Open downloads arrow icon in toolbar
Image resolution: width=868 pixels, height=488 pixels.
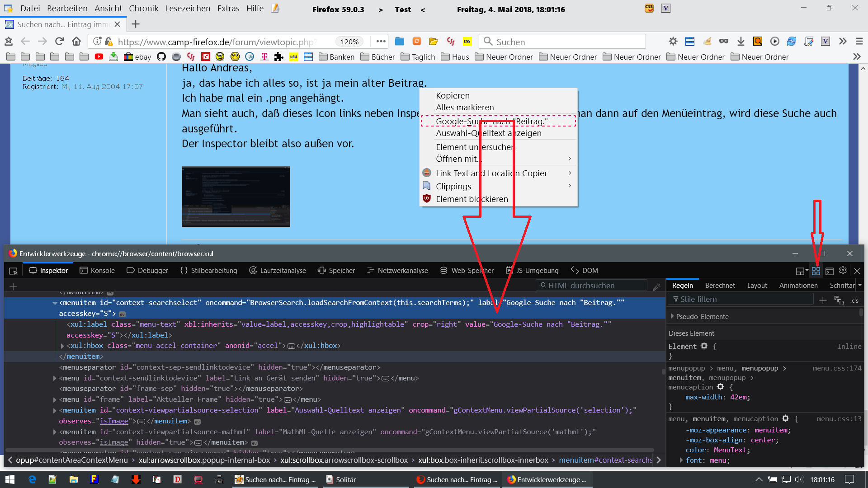point(741,42)
